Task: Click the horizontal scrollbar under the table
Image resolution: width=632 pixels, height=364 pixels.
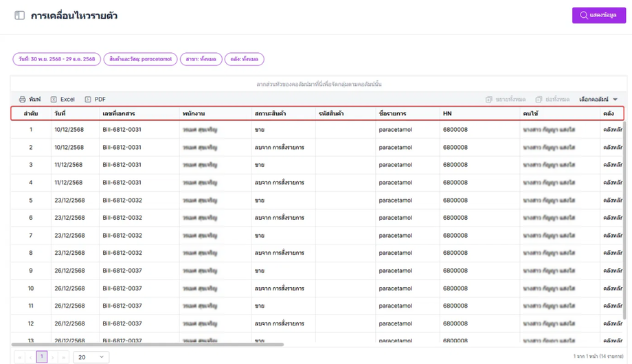Action: pyautogui.click(x=148, y=344)
